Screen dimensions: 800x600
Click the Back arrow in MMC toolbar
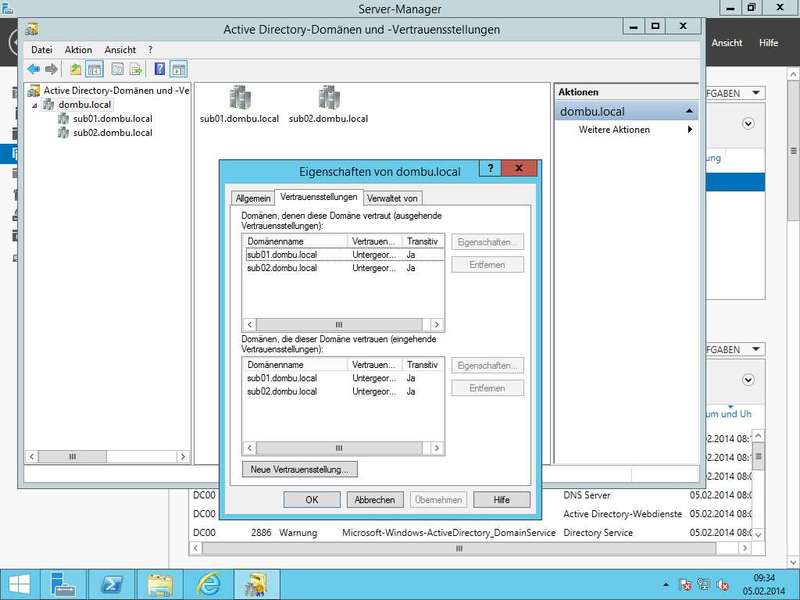click(x=33, y=69)
